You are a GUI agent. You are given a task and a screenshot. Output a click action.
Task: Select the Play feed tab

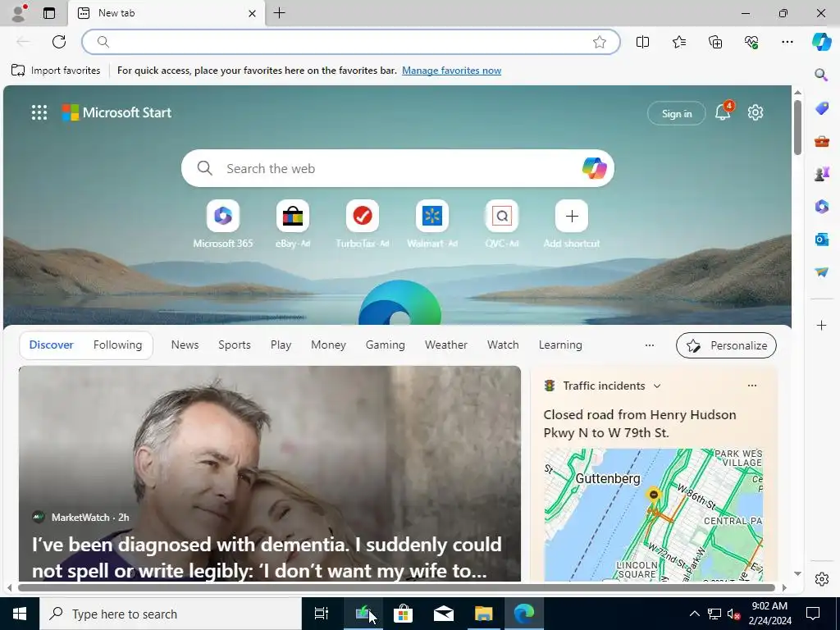click(x=281, y=345)
